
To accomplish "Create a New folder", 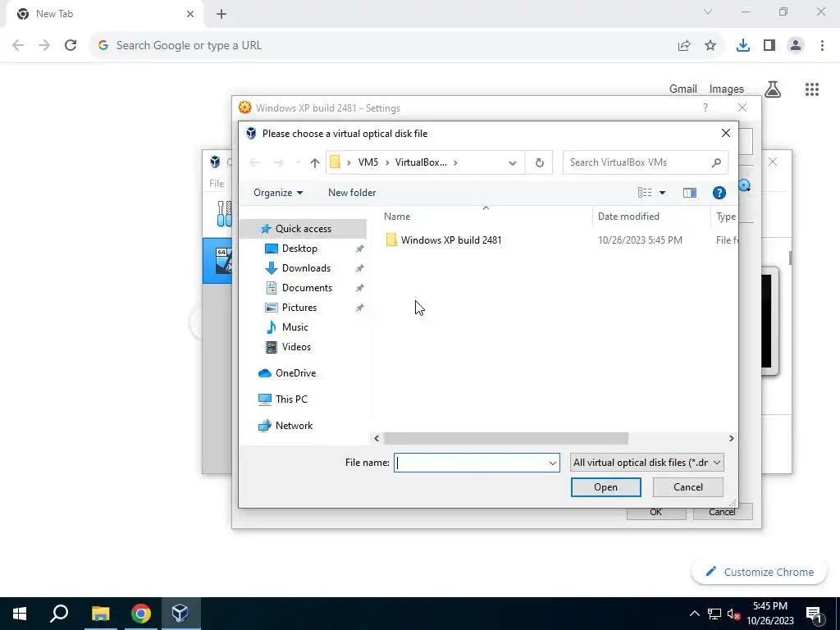I will coord(352,193).
